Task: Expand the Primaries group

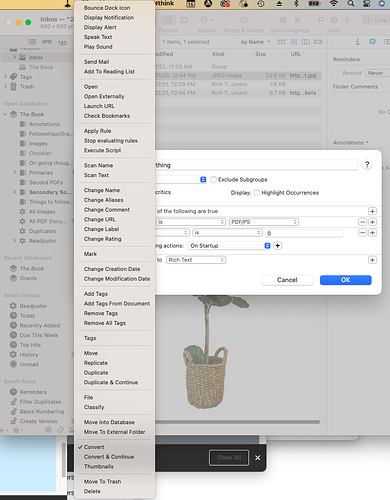Action: point(14,172)
